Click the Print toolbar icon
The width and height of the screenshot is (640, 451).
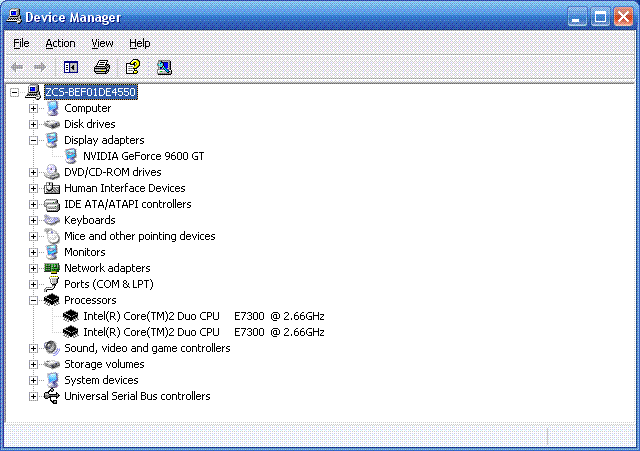(x=102, y=67)
